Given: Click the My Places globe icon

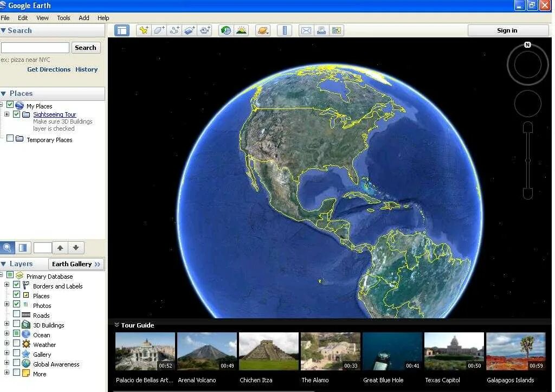Looking at the screenshot, I should 20,106.
